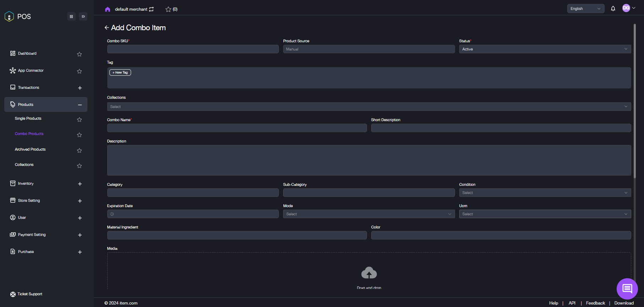Open the apps grid icon in sidebar
644x307 pixels.
[x=71, y=16]
